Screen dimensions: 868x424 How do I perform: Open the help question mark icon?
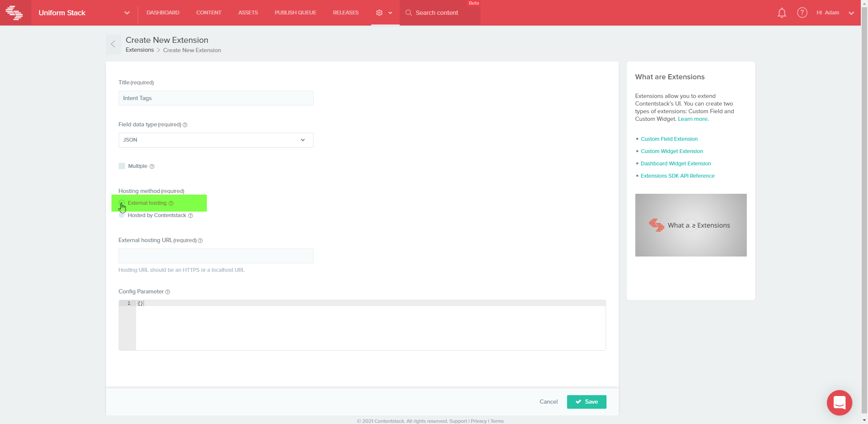pyautogui.click(x=802, y=13)
